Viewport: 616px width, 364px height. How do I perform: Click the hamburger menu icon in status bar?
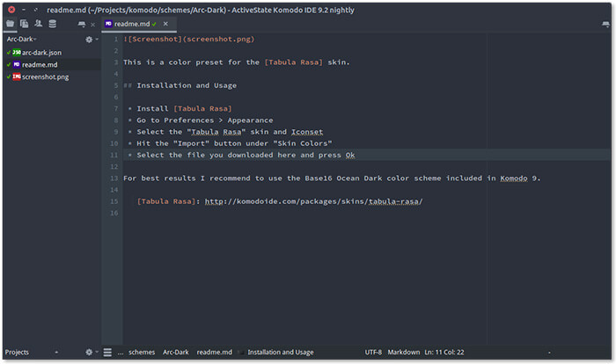[107, 353]
